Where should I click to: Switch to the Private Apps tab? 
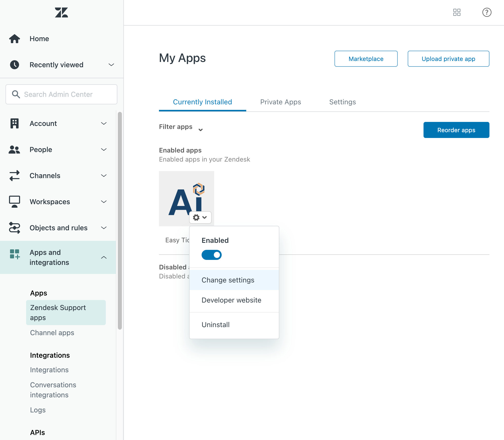click(280, 102)
